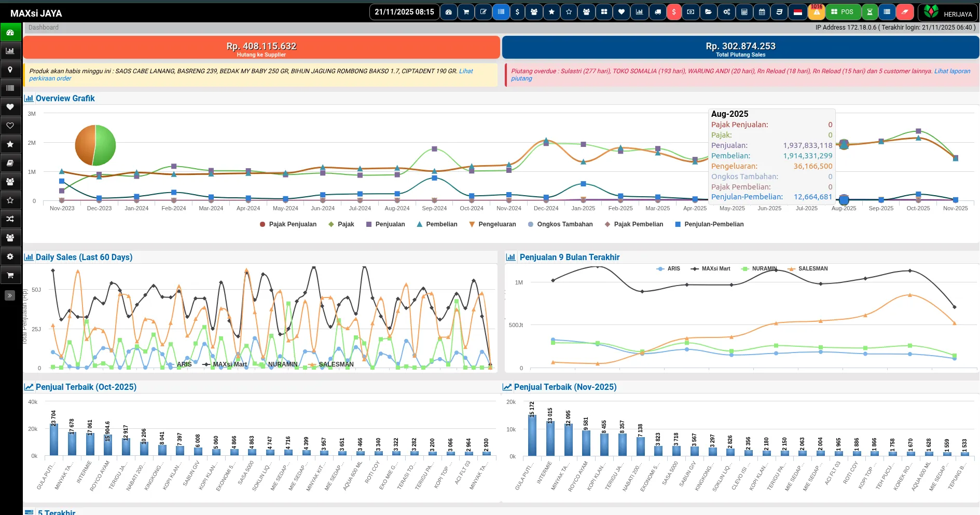This screenshot has height=515, width=980.
Task: Open the calendar icon in top toolbar
Action: (762, 11)
